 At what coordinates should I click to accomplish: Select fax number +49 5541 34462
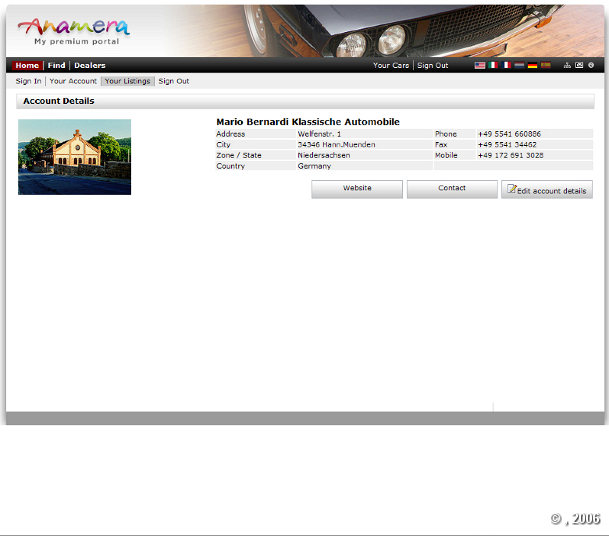[x=507, y=144]
